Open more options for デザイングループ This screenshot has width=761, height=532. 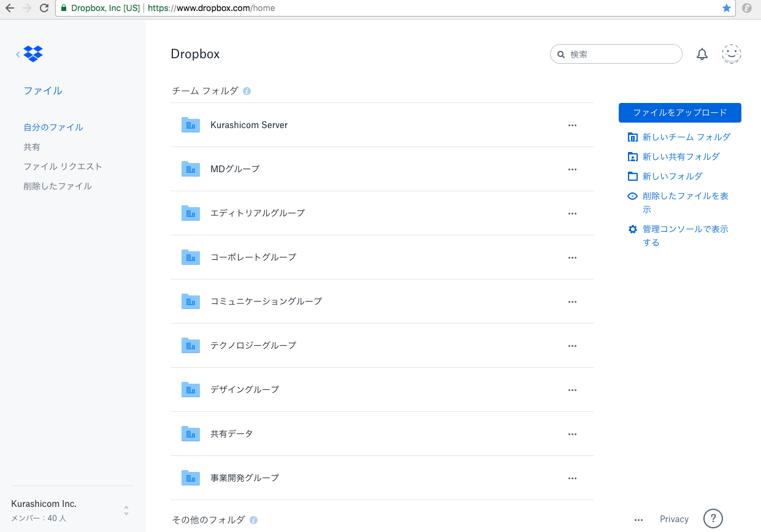point(572,390)
